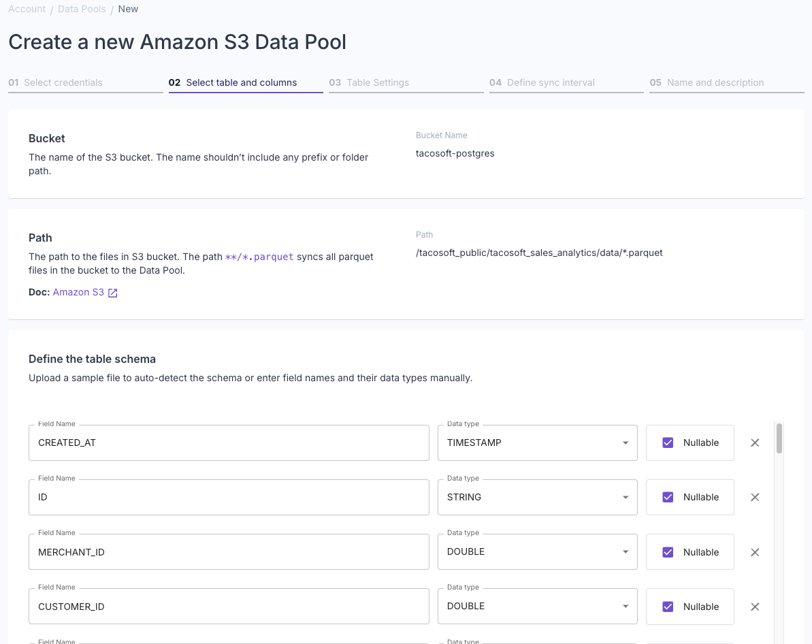Remove the CUSTOMER_ID field row
The width and height of the screenshot is (812, 644).
pyautogui.click(x=754, y=607)
